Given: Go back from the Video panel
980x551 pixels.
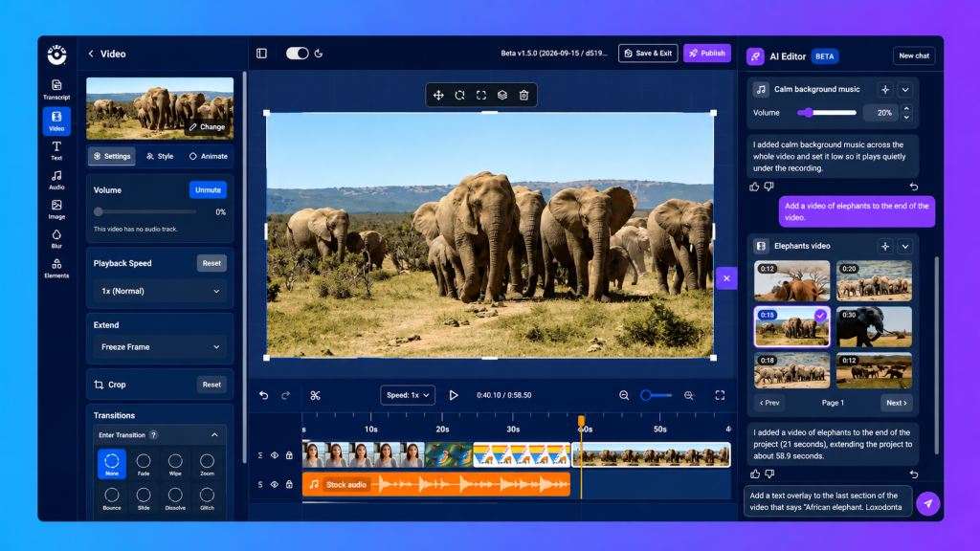Looking at the screenshot, I should pyautogui.click(x=91, y=54).
